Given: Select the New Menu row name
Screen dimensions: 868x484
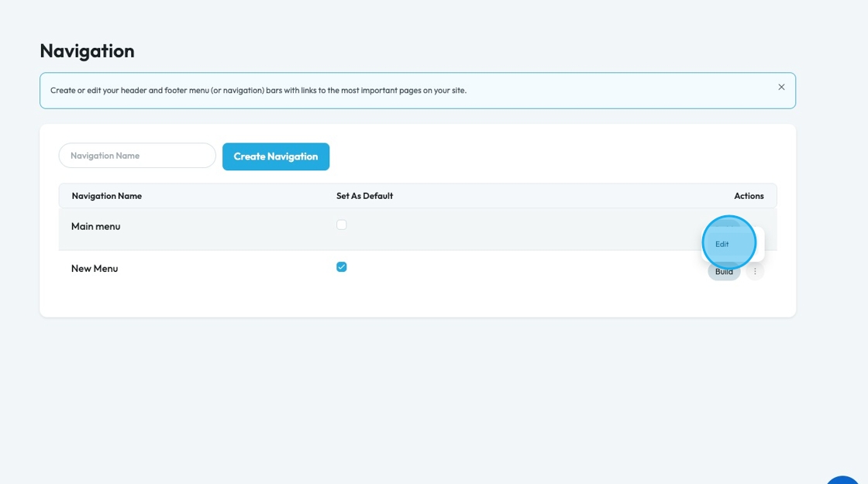Looking at the screenshot, I should click(95, 268).
